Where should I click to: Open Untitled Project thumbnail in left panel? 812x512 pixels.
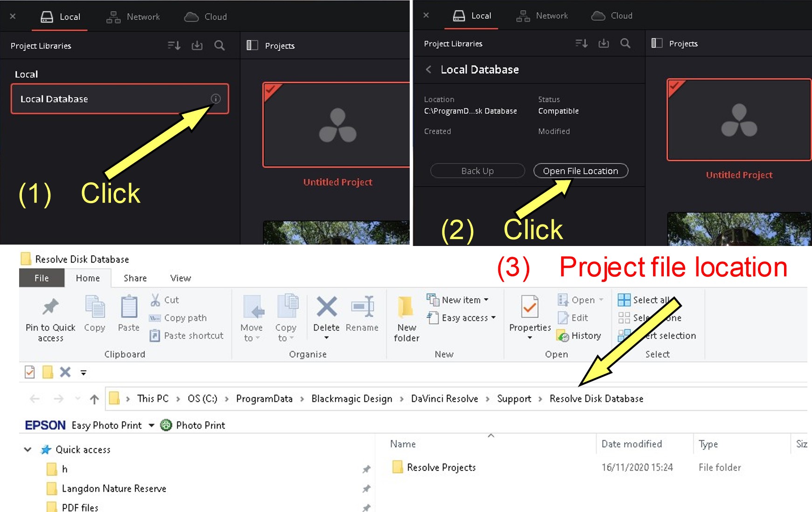[337, 125]
